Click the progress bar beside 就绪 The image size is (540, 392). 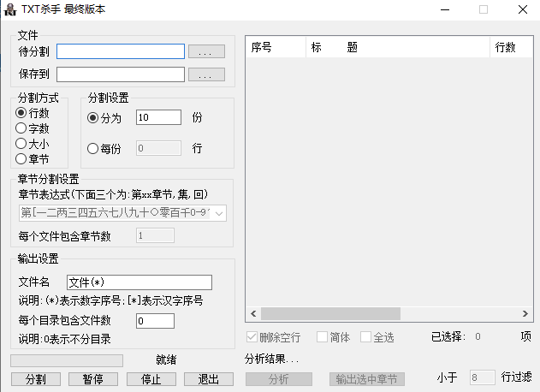67,360
